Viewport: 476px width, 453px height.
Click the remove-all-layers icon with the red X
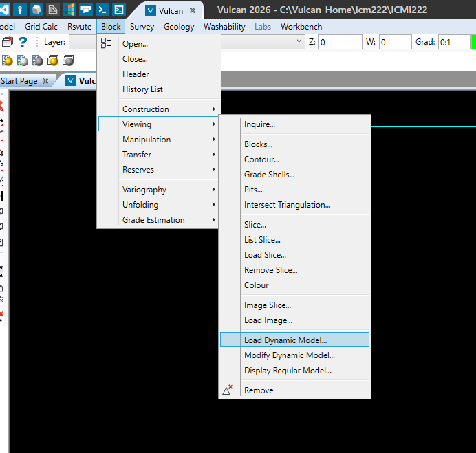click(8, 42)
